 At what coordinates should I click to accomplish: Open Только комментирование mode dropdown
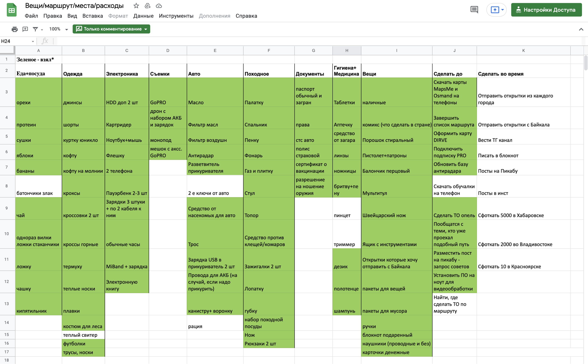[111, 29]
